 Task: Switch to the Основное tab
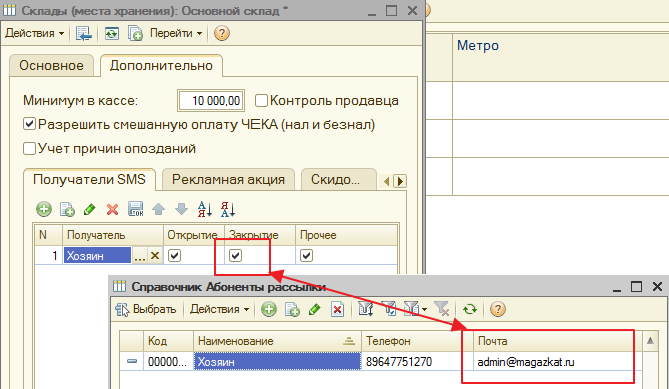click(x=51, y=66)
